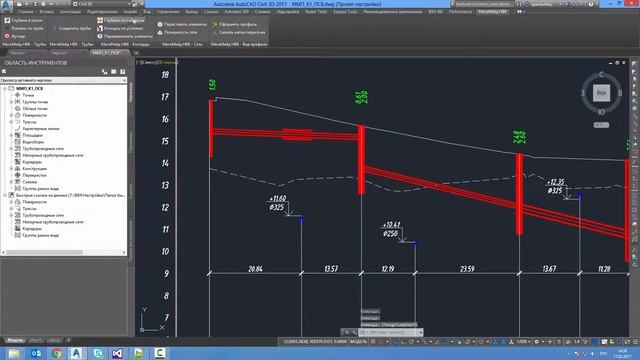640x360 pixels.
Task: Toggle object snap in the status bar
Action: pos(445,342)
